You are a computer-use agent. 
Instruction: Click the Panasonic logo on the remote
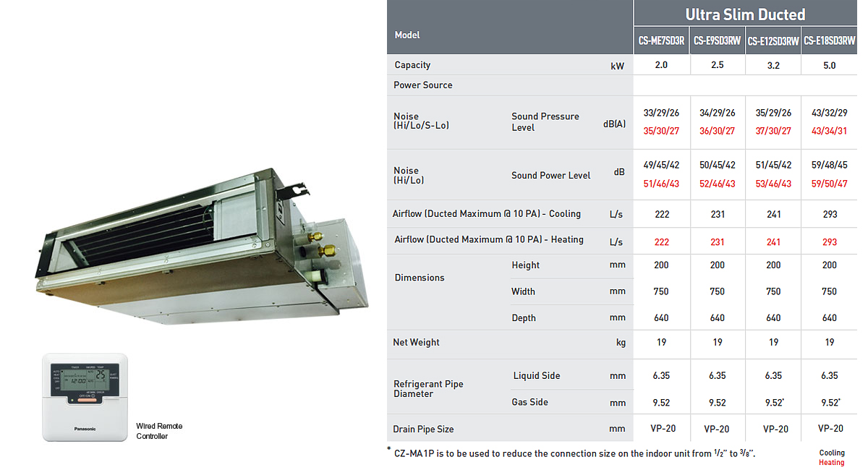click(85, 428)
